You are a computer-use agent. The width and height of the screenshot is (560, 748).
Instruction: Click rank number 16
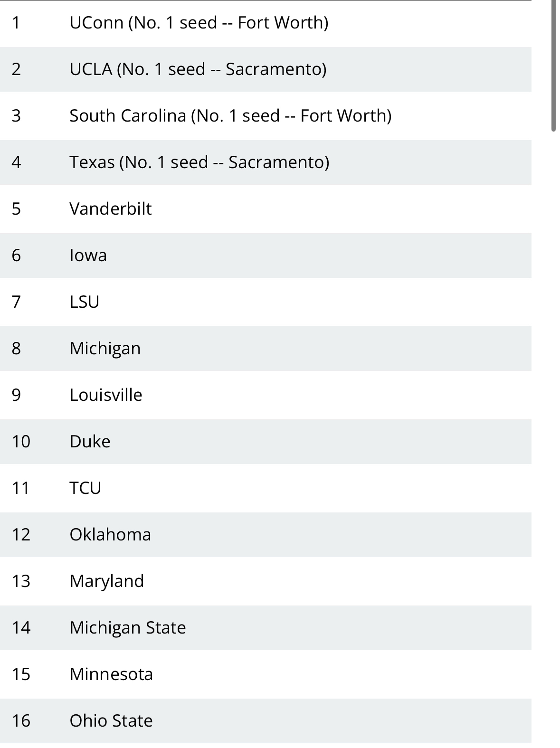(x=21, y=721)
